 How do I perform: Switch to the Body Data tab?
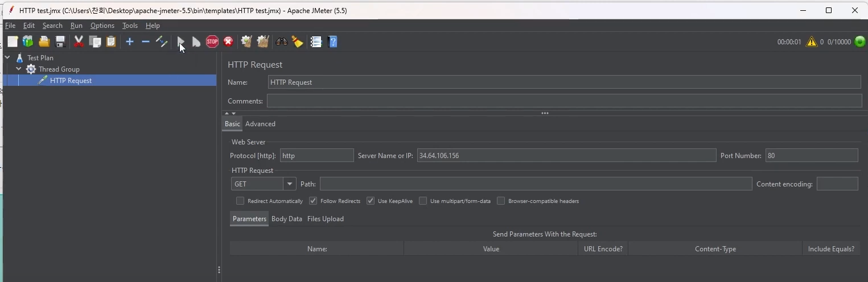pos(287,219)
